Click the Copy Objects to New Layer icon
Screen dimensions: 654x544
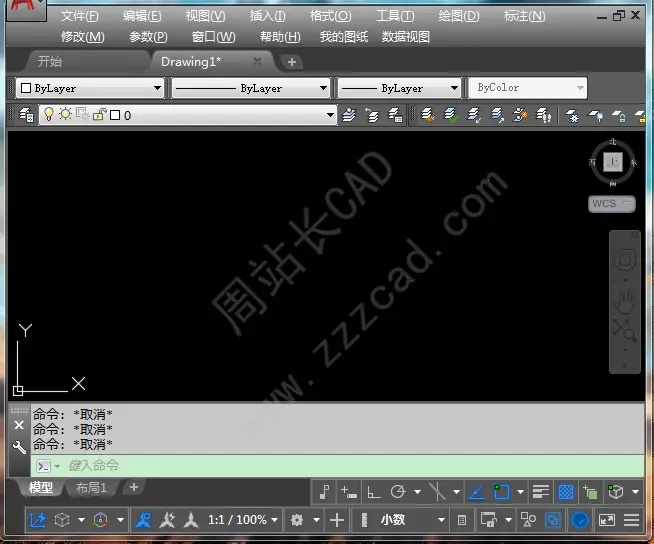(x=520, y=115)
